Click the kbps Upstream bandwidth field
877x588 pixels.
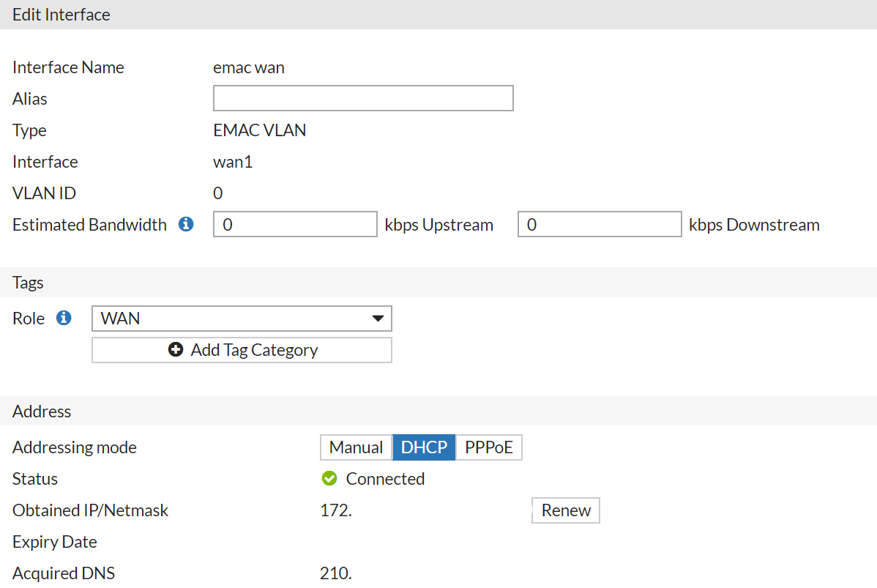(295, 225)
